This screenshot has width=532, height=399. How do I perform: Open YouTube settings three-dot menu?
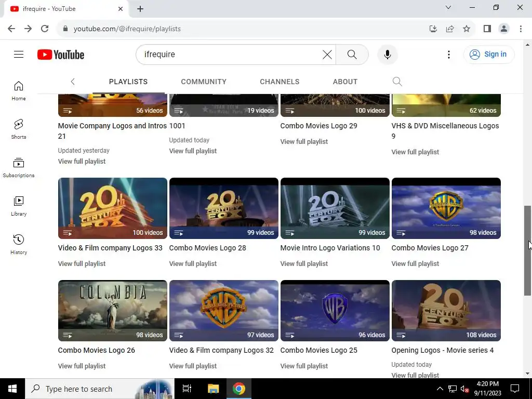click(x=448, y=54)
